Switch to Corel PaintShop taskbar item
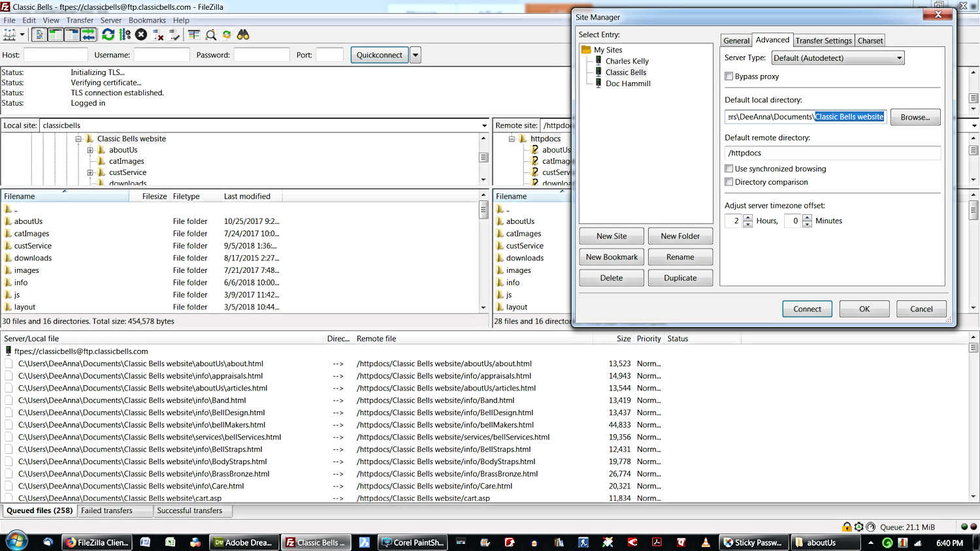This screenshot has width=980, height=551. click(413, 543)
